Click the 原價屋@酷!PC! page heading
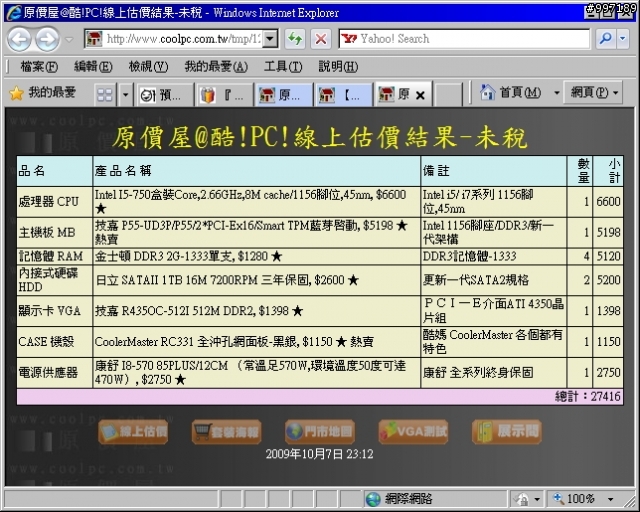Screen dimensions: 640x512 click(320, 137)
